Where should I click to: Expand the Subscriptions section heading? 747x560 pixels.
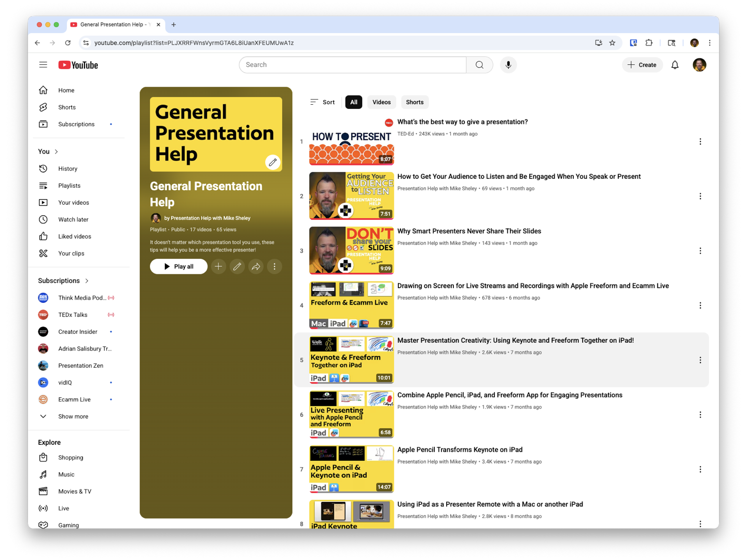click(x=63, y=281)
